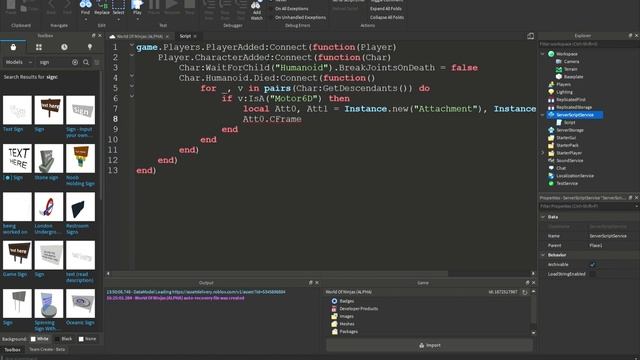Click Expand All Folds action

tap(386, 9)
